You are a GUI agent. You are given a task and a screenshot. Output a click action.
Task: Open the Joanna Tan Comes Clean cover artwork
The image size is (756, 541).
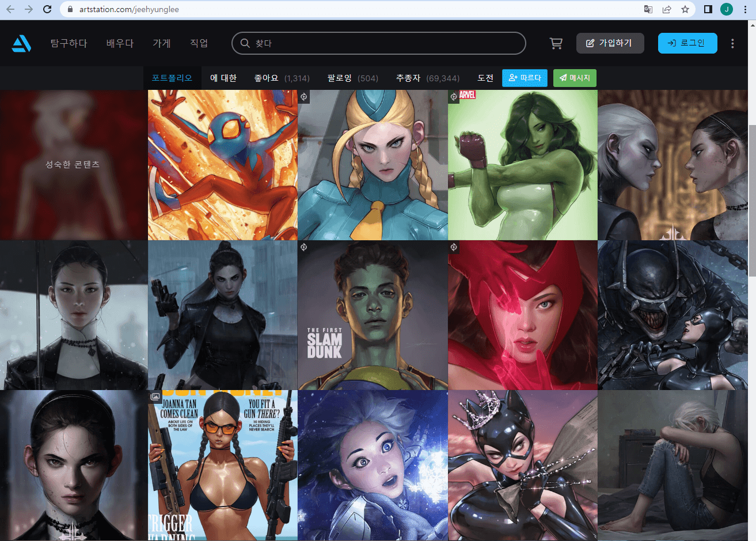click(223, 466)
